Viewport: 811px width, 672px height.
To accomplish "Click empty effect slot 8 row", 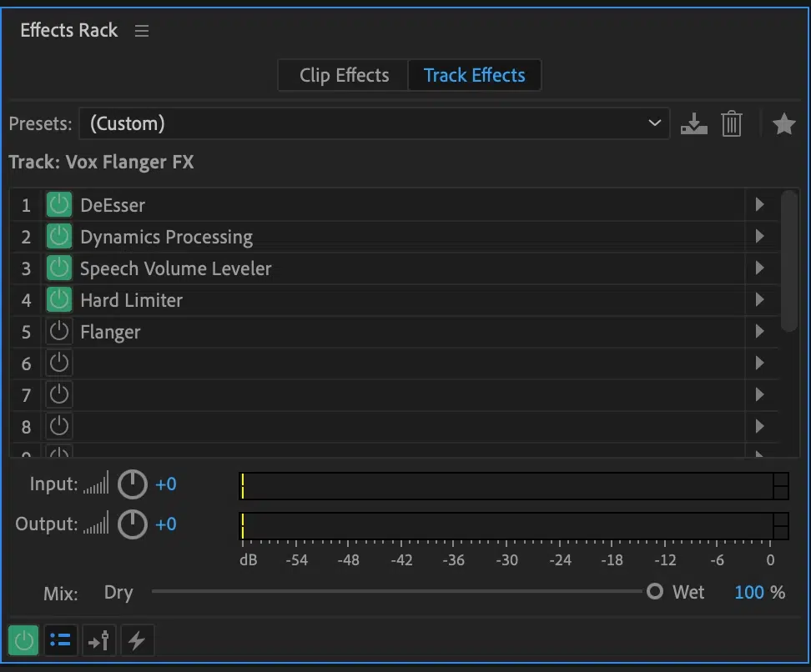I will tap(394, 427).
